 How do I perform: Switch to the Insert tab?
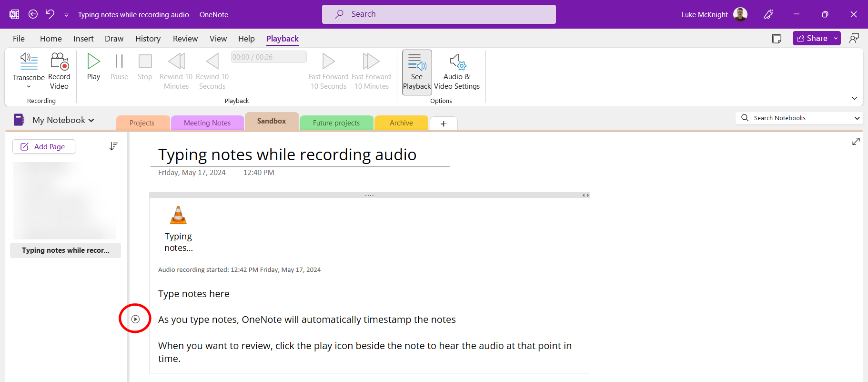coord(83,39)
